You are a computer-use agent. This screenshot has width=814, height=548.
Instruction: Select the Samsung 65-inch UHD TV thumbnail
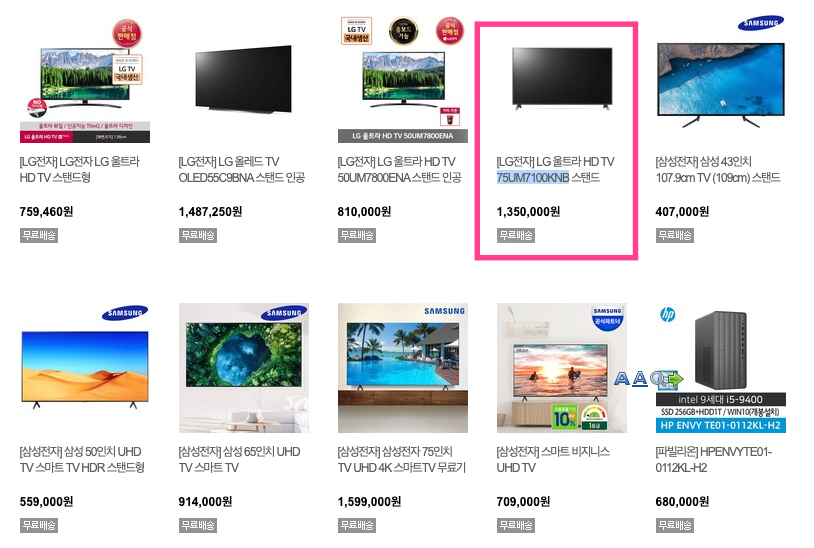click(x=243, y=368)
